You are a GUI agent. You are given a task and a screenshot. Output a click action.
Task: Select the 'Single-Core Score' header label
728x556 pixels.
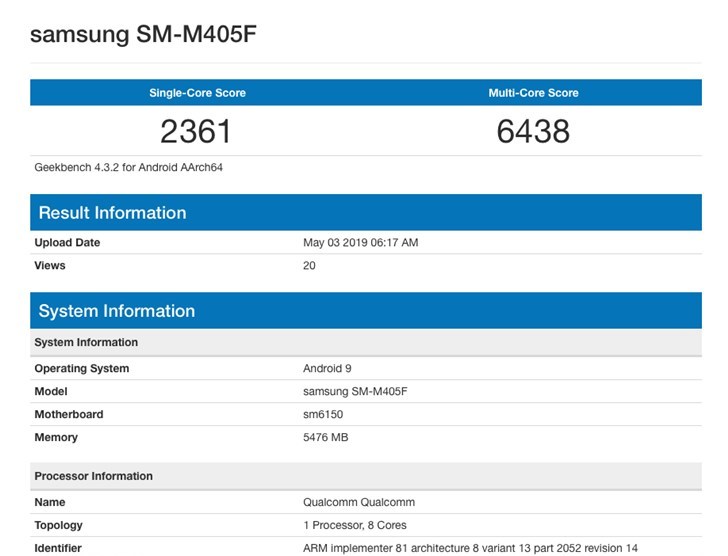[x=197, y=93]
